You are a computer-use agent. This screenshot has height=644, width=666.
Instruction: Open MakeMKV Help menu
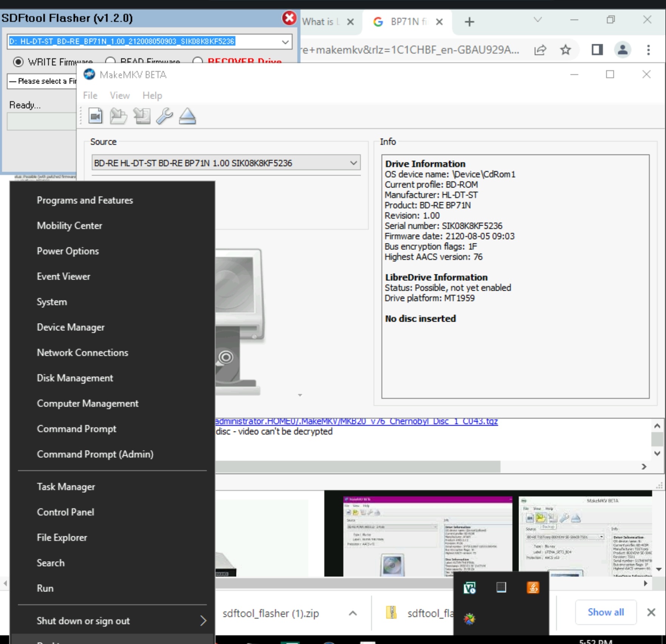tap(152, 95)
